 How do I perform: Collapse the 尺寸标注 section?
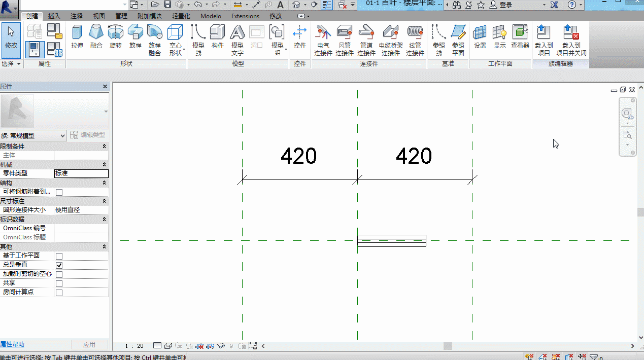coord(105,201)
